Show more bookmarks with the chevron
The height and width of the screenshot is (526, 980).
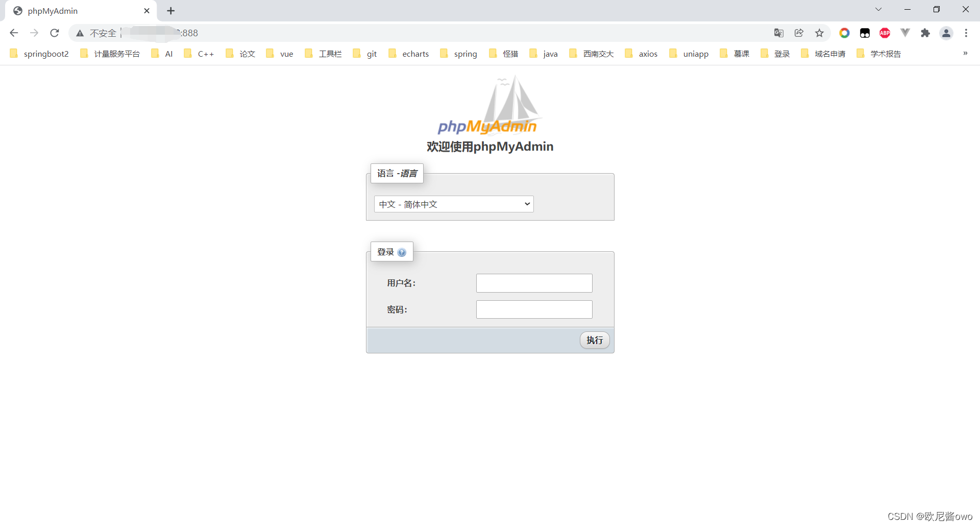point(965,53)
